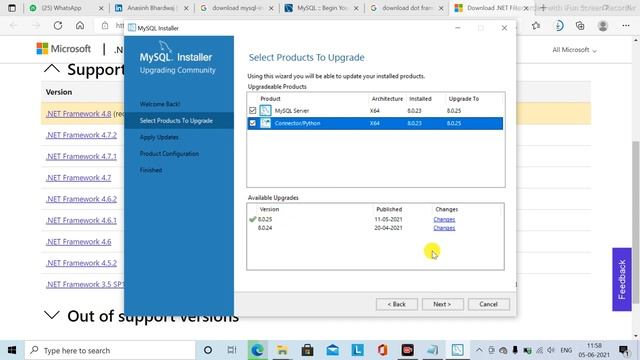Viewport: 640px width, 360px height.
Task: Click the MySQL Installer title bar icon
Action: [x=132, y=28]
